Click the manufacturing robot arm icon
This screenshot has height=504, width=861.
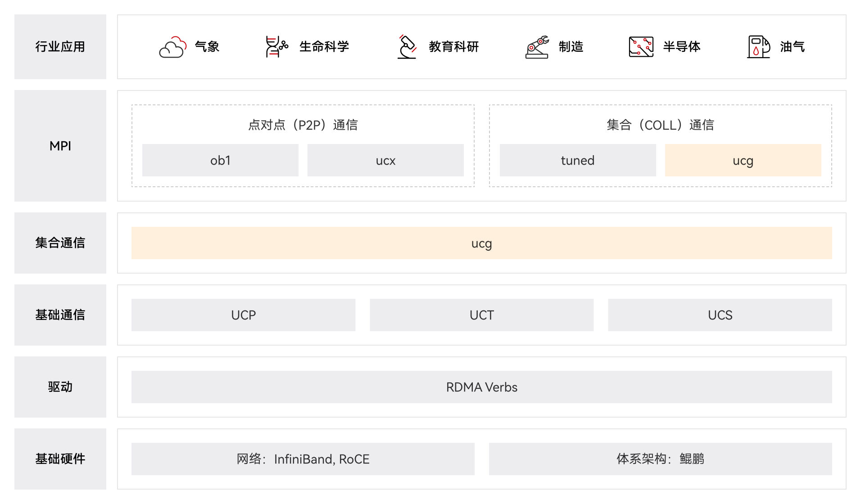click(537, 47)
